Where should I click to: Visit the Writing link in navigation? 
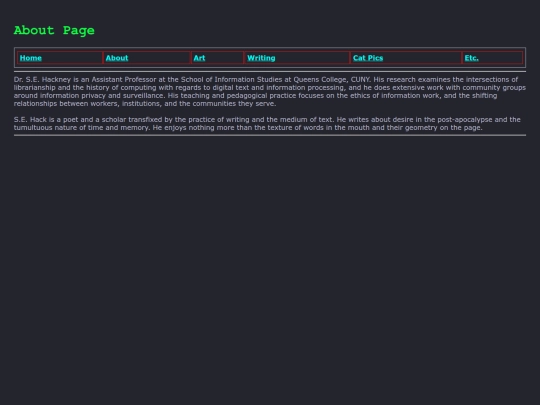[261, 58]
